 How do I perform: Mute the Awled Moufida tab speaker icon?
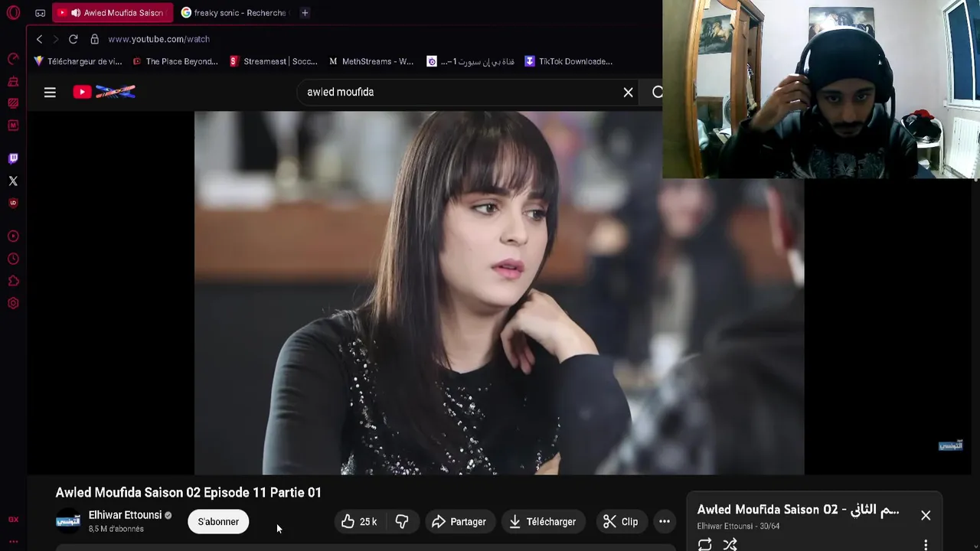pos(75,13)
